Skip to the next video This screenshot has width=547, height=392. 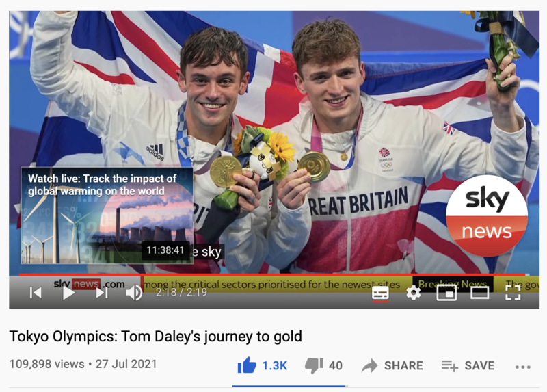(x=101, y=293)
